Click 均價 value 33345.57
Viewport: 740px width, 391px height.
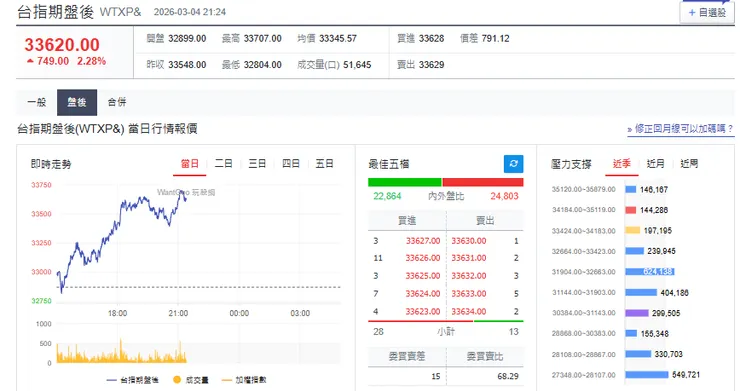click(x=338, y=39)
